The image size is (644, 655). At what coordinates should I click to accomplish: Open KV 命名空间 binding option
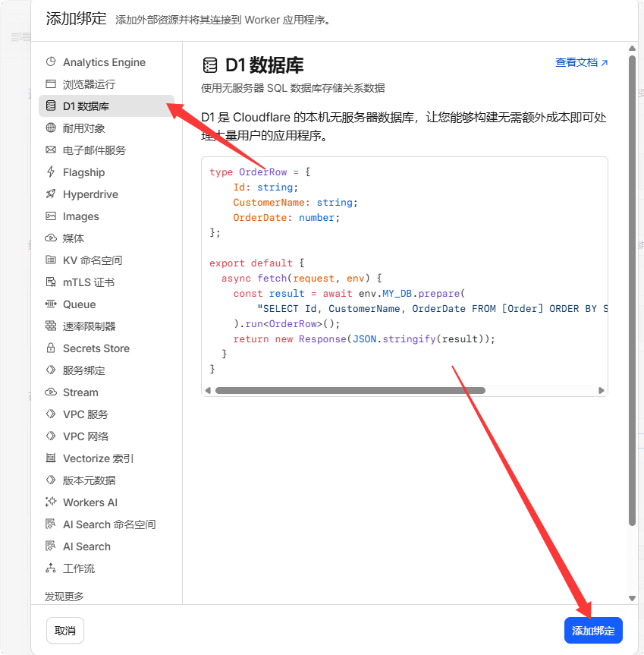tap(106, 260)
